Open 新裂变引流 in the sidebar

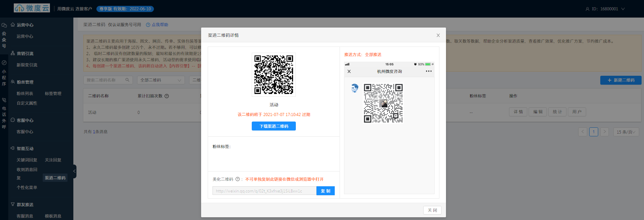click(27, 65)
